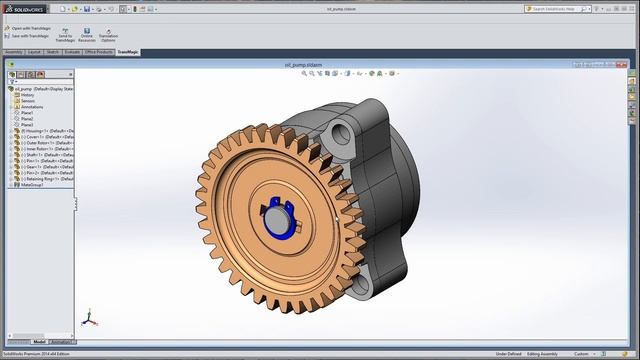640x360 pixels.
Task: Click Save with TransMagic
Action: point(27,36)
